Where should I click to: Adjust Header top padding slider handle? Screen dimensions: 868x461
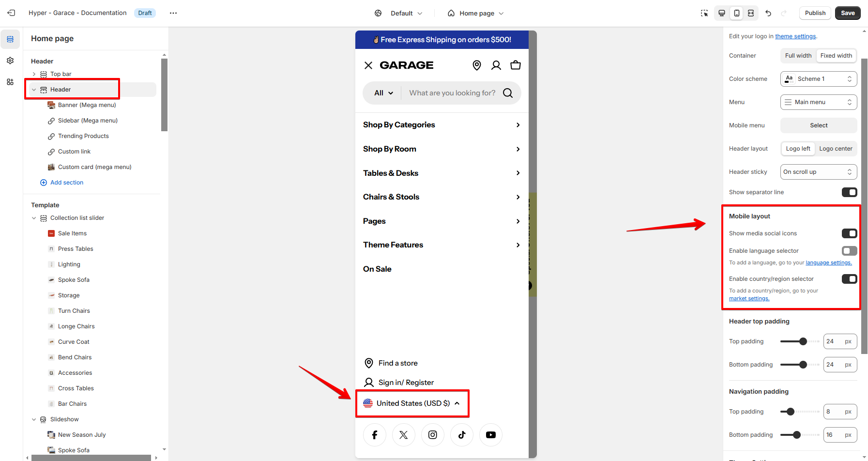803,341
